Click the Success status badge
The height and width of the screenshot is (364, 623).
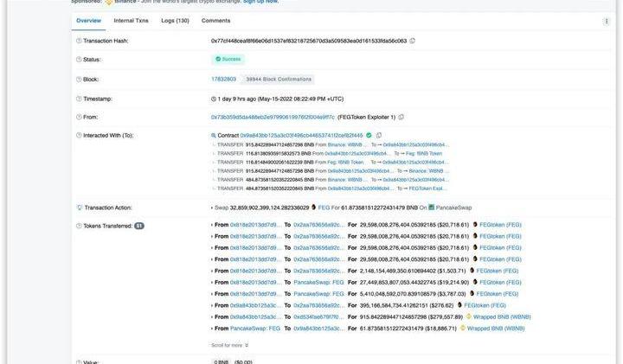click(228, 59)
